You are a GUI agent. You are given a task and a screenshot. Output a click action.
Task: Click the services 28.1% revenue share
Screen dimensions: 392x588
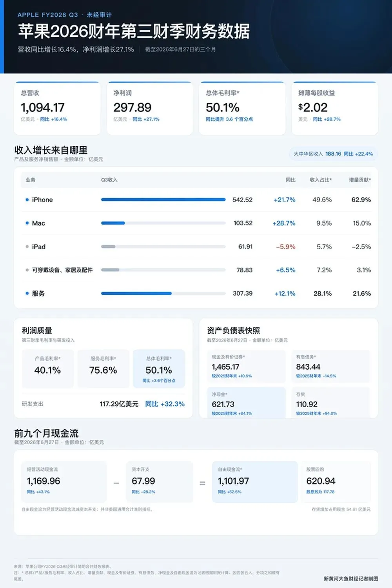(x=323, y=293)
